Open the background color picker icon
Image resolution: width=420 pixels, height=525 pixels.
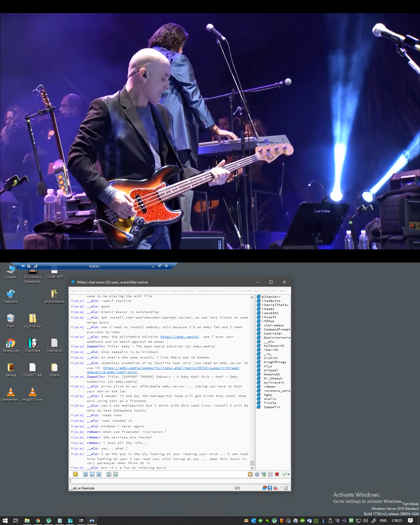[x=116, y=474]
